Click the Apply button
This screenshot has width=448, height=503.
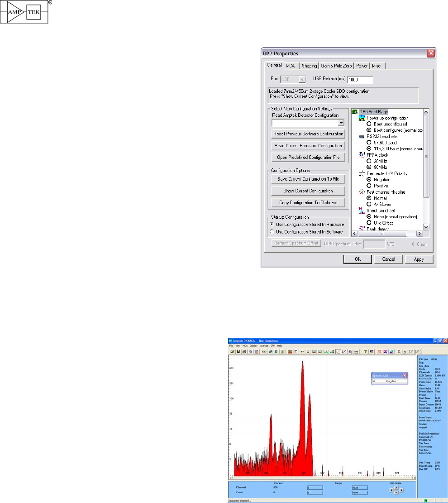click(419, 259)
